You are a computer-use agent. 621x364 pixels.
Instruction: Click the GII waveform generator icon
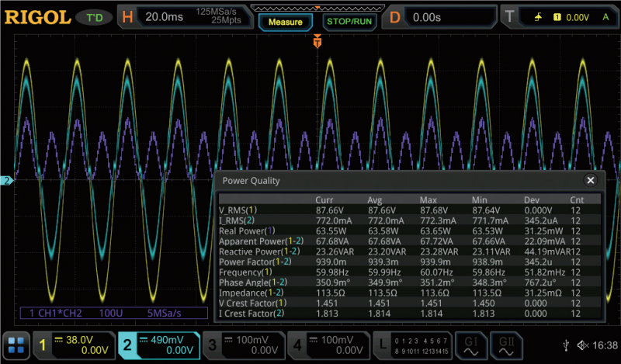508,345
